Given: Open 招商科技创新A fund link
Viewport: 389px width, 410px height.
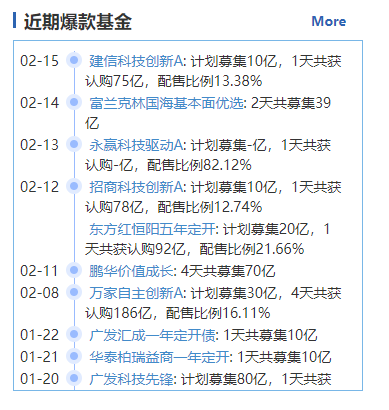Looking at the screenshot, I should 136,187.
